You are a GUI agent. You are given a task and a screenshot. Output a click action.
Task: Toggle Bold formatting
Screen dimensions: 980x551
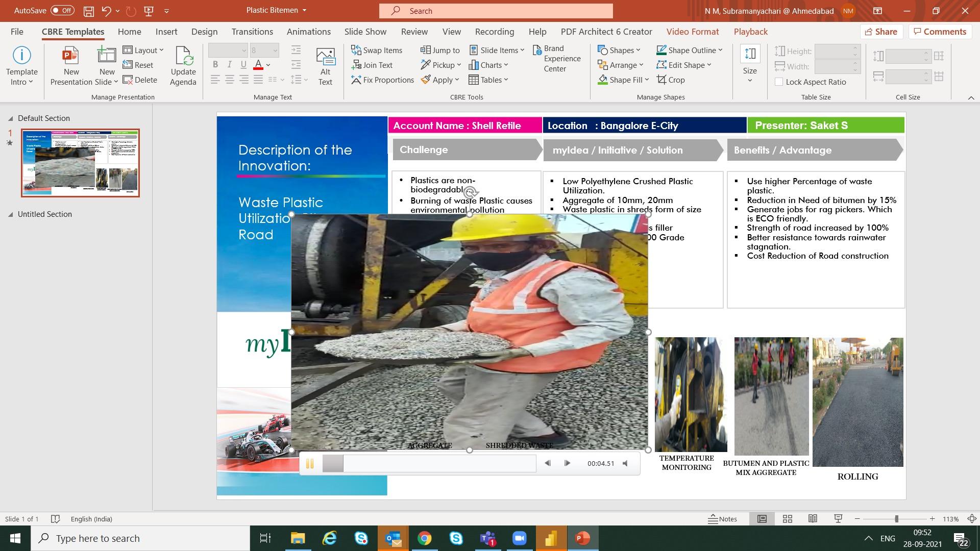click(x=215, y=64)
